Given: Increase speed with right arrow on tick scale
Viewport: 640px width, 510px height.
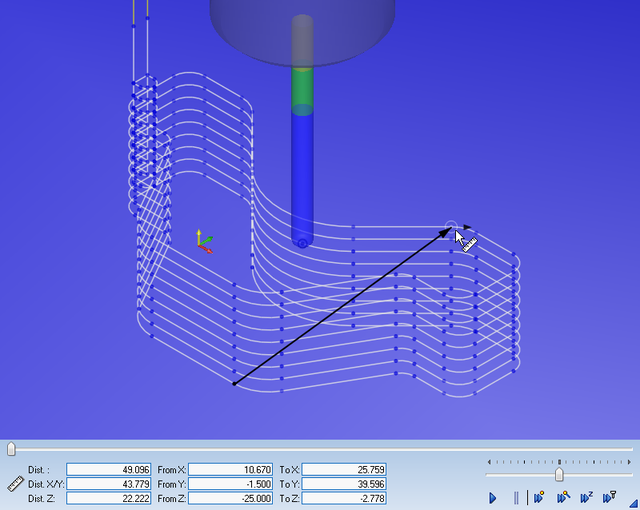Looking at the screenshot, I should pyautogui.click(x=629, y=462).
